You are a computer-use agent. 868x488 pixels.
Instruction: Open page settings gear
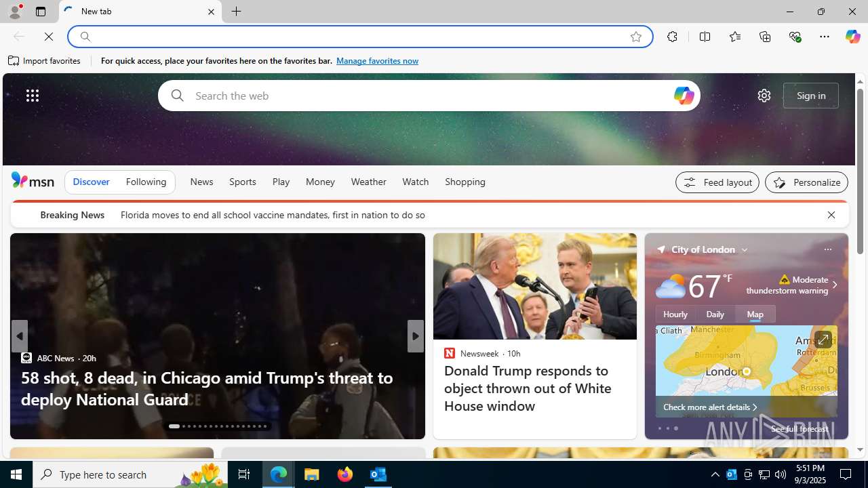point(764,96)
